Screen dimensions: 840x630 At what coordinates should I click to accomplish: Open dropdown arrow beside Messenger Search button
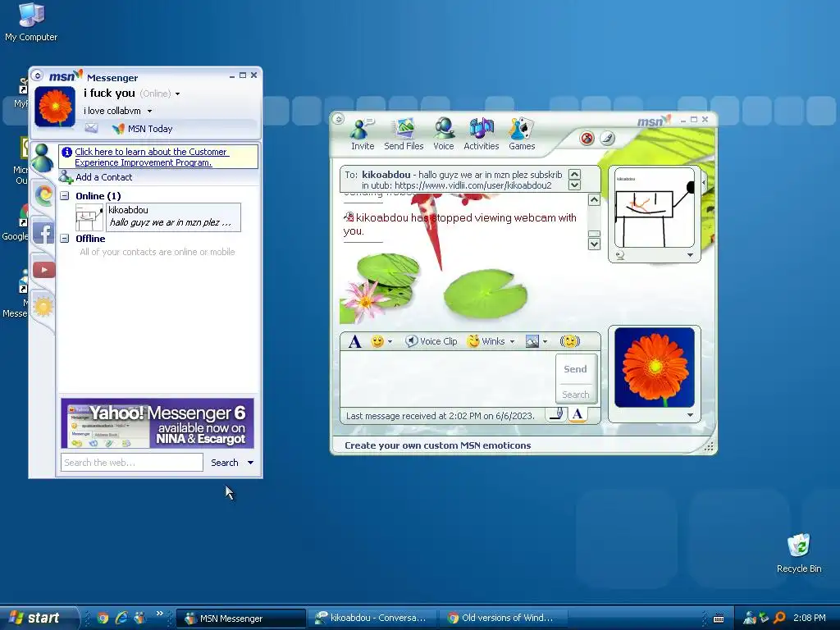[250, 463]
